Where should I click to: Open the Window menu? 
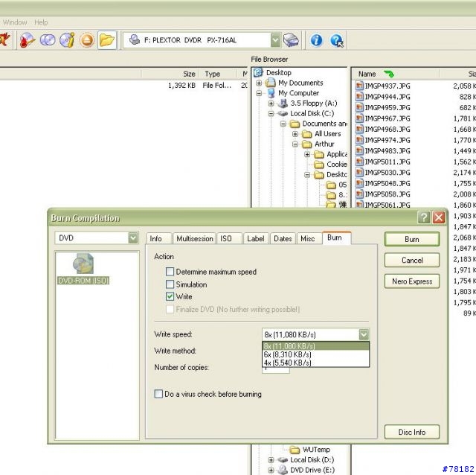click(15, 22)
